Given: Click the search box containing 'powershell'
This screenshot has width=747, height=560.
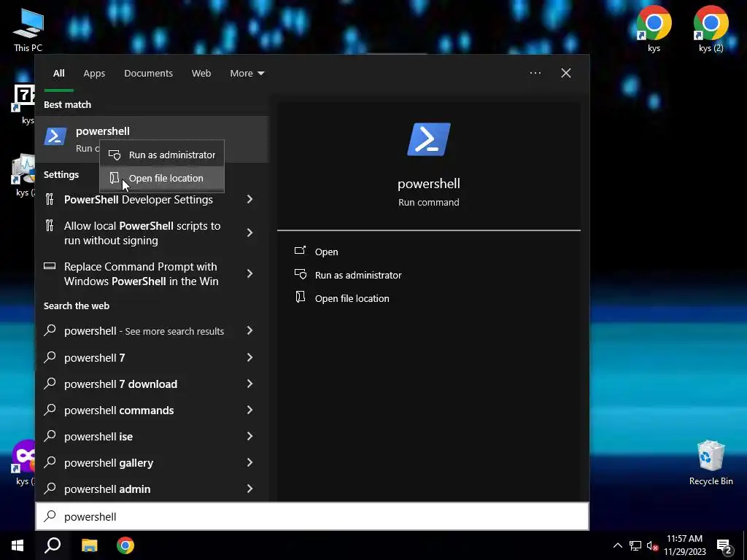Looking at the screenshot, I should tap(312, 516).
